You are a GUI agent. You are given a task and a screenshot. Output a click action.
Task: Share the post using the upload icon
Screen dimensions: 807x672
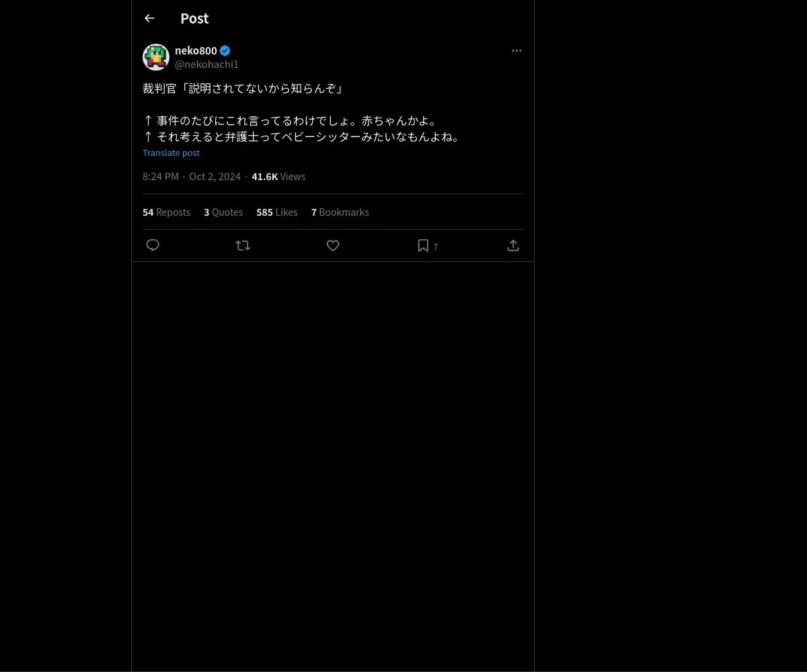click(513, 245)
